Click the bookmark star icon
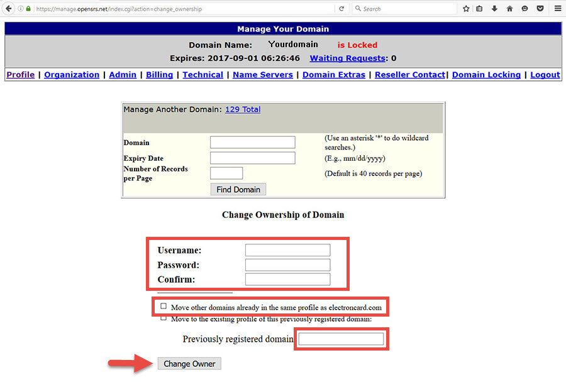566x392 pixels. (x=466, y=9)
